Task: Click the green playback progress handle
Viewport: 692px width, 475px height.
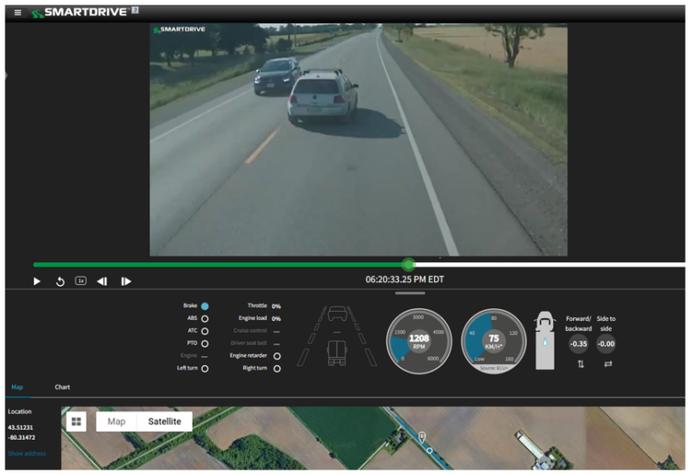Action: [x=409, y=265]
